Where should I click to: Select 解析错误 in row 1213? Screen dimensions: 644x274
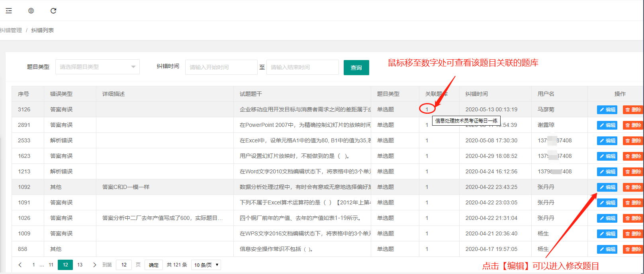point(61,171)
